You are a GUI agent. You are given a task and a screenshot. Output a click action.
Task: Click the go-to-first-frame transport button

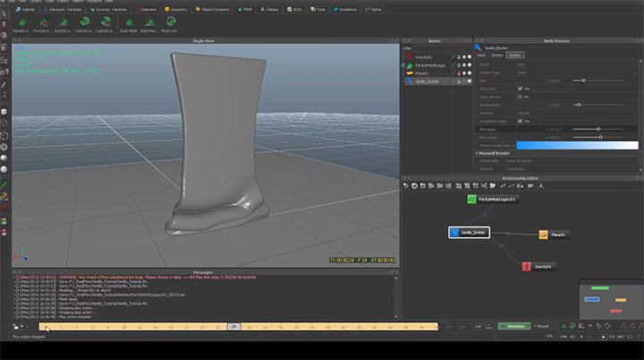563,337
